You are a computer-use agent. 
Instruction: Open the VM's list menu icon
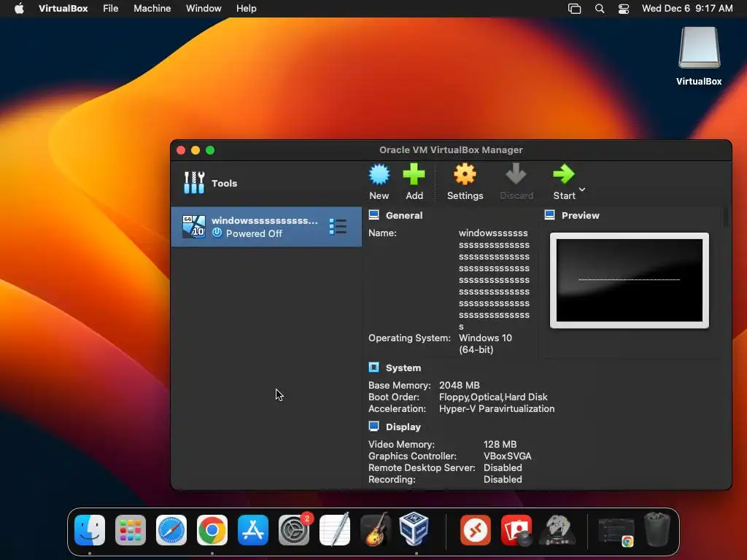338,227
